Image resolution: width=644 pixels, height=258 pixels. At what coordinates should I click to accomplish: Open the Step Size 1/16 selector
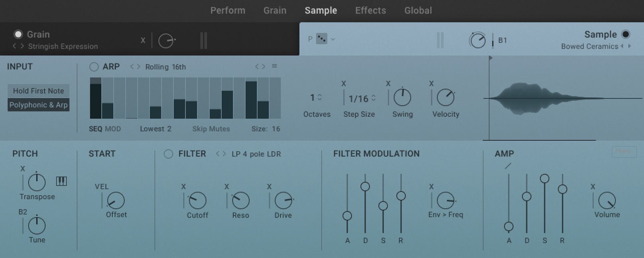[x=362, y=98]
